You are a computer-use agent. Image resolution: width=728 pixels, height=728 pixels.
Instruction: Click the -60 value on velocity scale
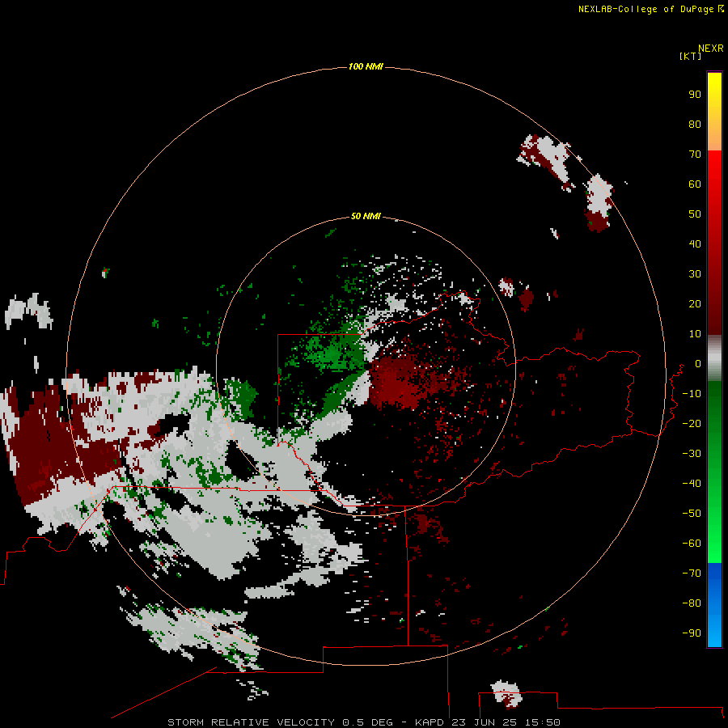click(692, 544)
